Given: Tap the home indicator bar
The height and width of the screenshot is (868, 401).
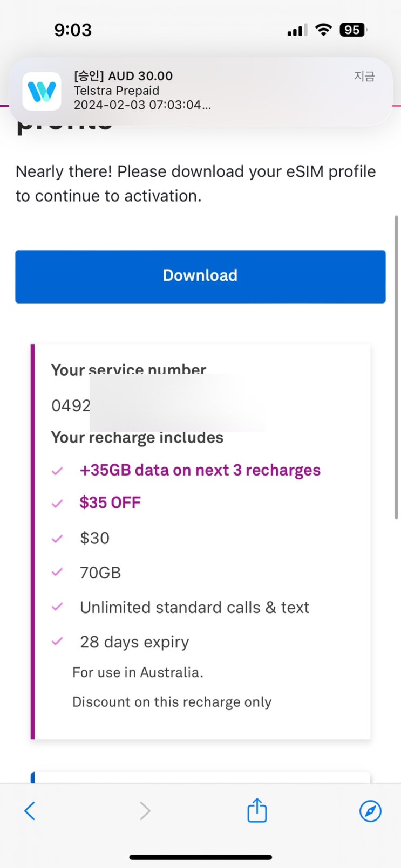Looking at the screenshot, I should (200, 857).
